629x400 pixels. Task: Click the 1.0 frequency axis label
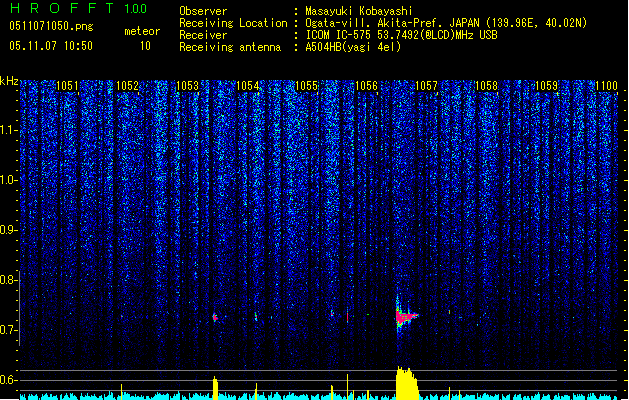tap(8, 180)
